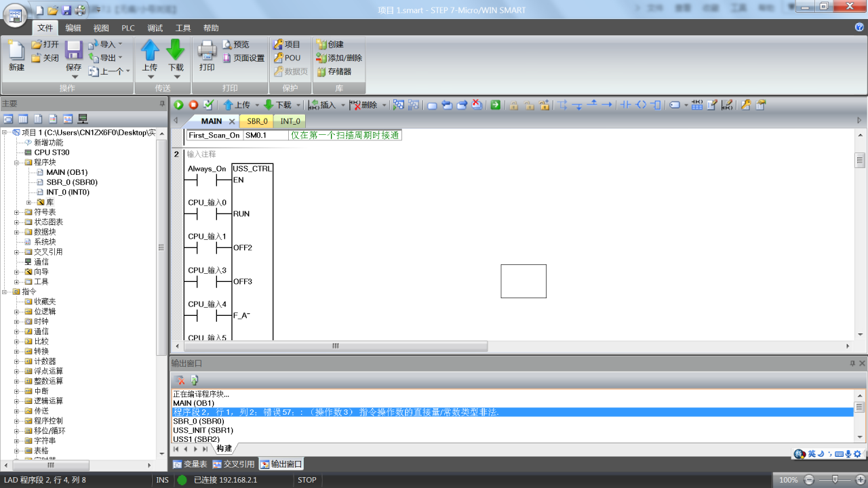Click the network 2 comment field (输入注释)
The height and width of the screenshot is (488, 868).
click(x=201, y=154)
